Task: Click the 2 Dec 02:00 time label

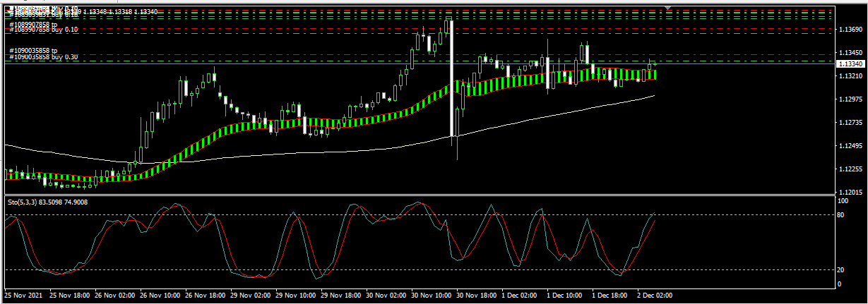Action: click(653, 296)
